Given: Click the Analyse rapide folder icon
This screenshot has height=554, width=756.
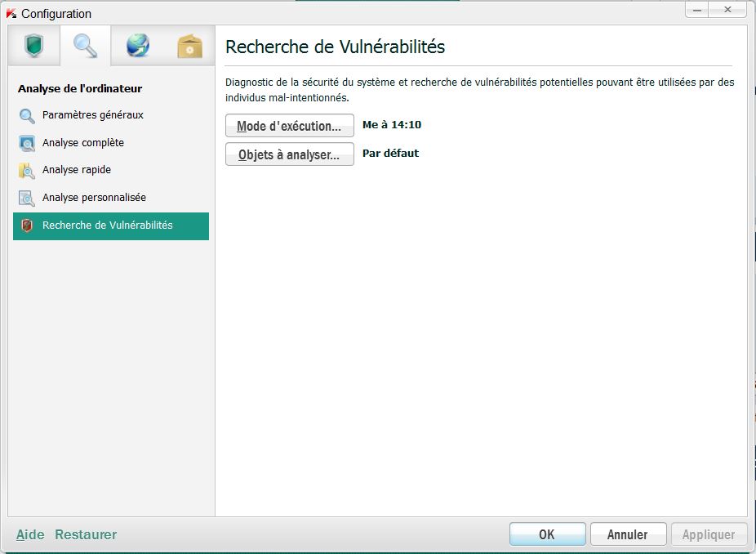Looking at the screenshot, I should point(26,171).
